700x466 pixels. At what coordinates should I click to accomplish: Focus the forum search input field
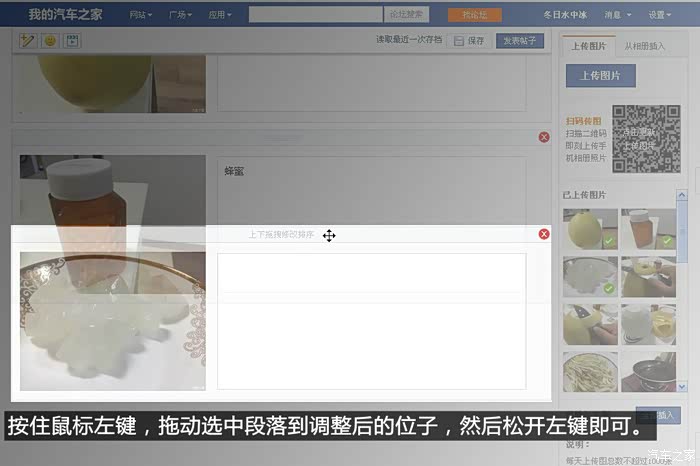pyautogui.click(x=316, y=15)
